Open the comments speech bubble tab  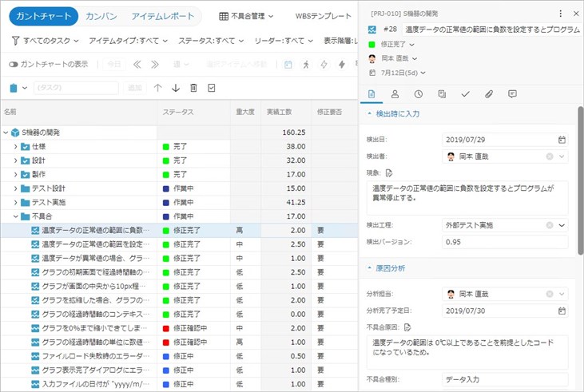(x=512, y=94)
